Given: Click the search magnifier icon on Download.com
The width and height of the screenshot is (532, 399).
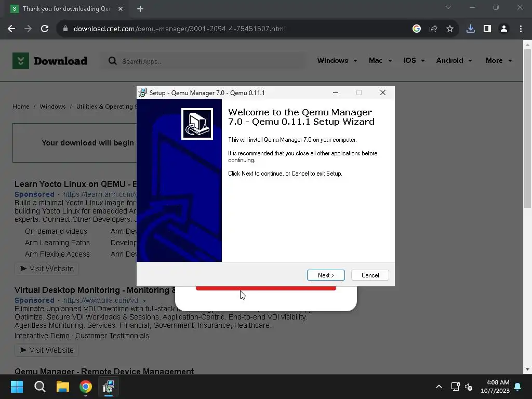Looking at the screenshot, I should (112, 61).
